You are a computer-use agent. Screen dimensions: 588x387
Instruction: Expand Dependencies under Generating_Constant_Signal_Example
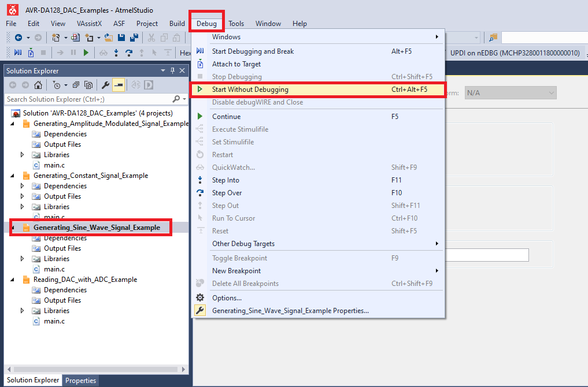tap(22, 186)
